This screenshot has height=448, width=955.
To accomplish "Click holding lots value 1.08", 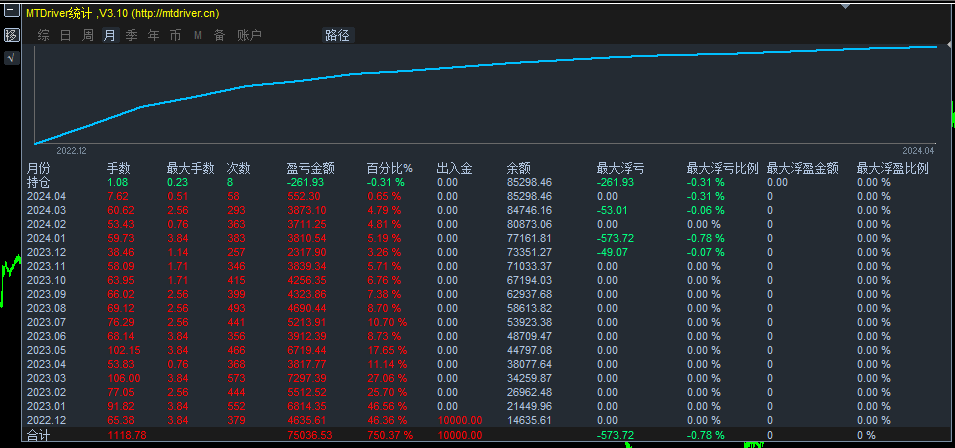I will (x=118, y=182).
